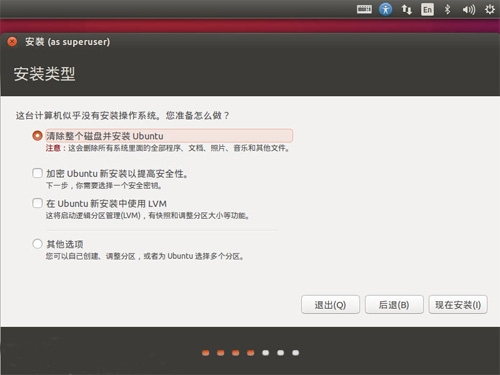Click the 逻辑分区管理(LVM) description text
Image resolution: width=500 pixels, height=375 pixels.
(x=148, y=216)
